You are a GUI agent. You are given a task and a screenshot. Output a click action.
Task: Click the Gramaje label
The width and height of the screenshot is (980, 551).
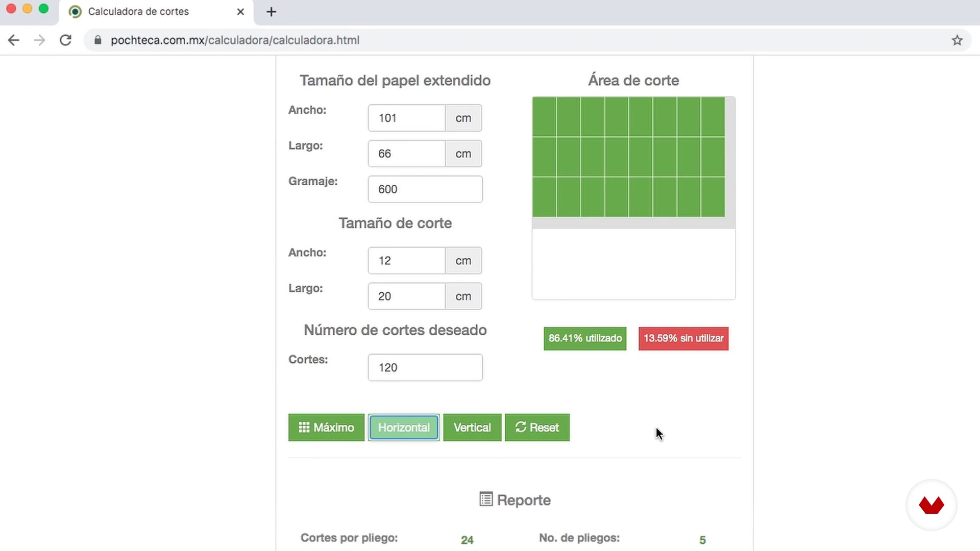point(313,182)
